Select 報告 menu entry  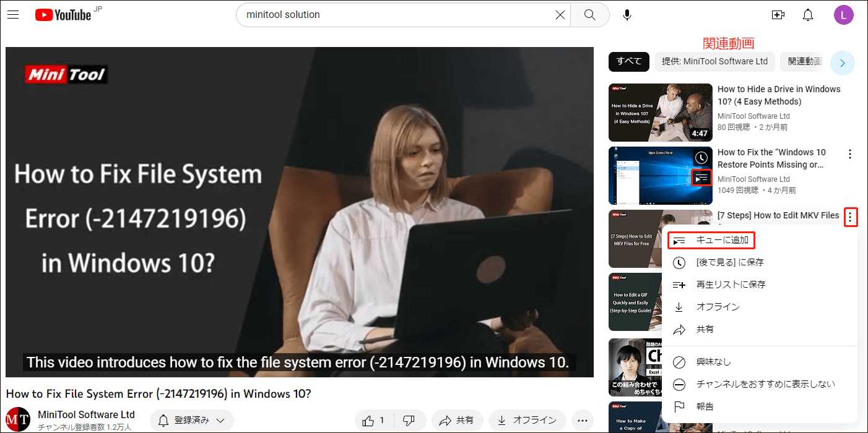(x=760, y=406)
